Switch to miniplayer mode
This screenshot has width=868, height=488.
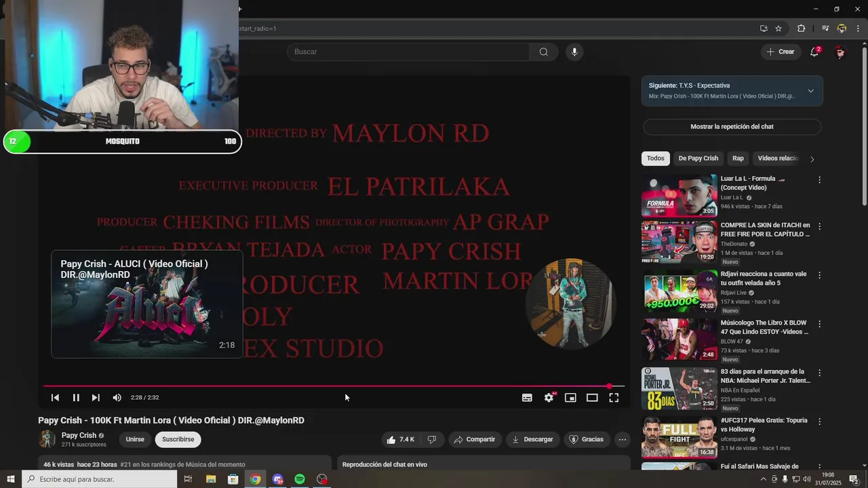click(570, 398)
